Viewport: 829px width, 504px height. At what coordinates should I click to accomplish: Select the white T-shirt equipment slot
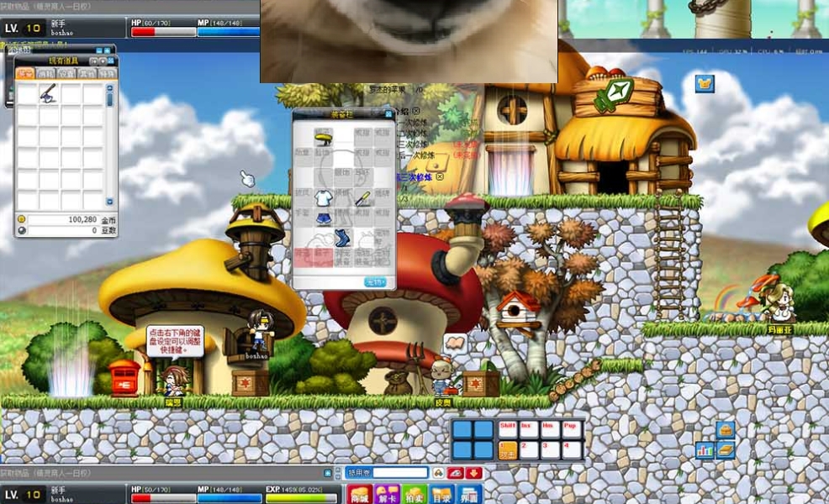coord(323,198)
